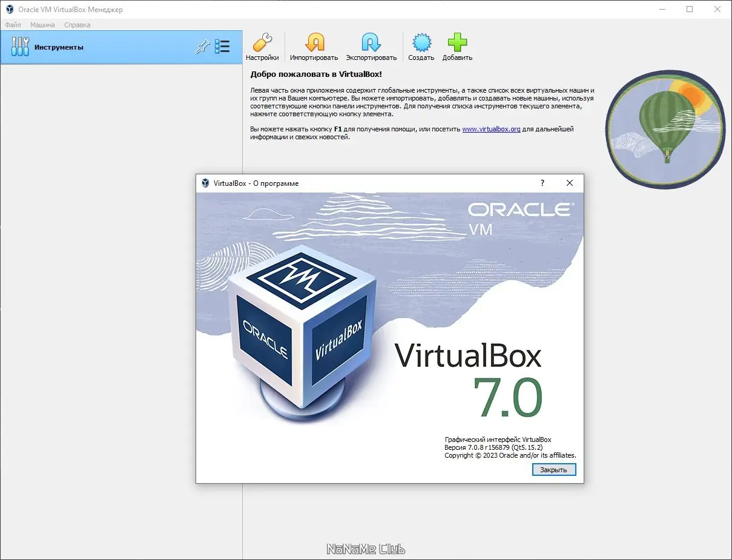This screenshot has height=560, width=732.
Task: Close the О программе dialog with X
Action: pyautogui.click(x=569, y=183)
